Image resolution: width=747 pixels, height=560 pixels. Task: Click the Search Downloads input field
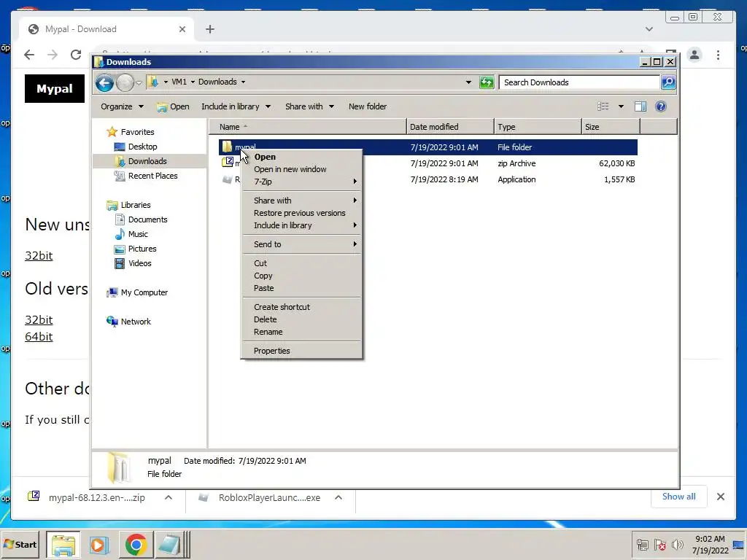click(578, 82)
